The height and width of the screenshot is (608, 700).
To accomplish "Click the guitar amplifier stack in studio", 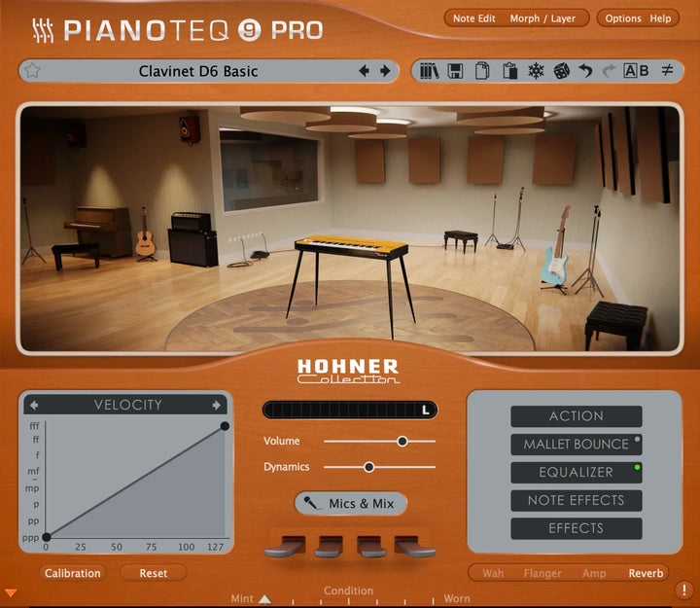I will tap(192, 239).
